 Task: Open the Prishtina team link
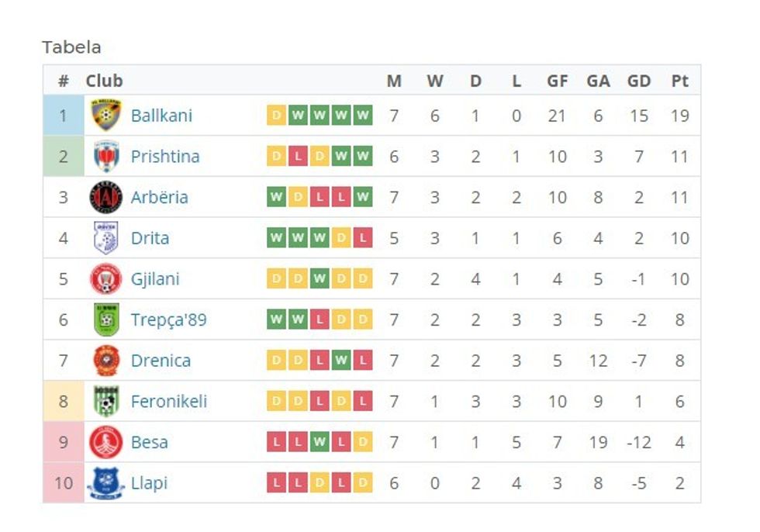(x=165, y=157)
